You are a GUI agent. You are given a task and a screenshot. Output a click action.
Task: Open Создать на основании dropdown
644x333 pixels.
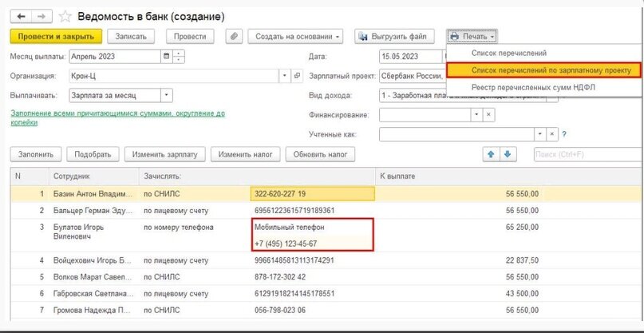click(x=295, y=36)
